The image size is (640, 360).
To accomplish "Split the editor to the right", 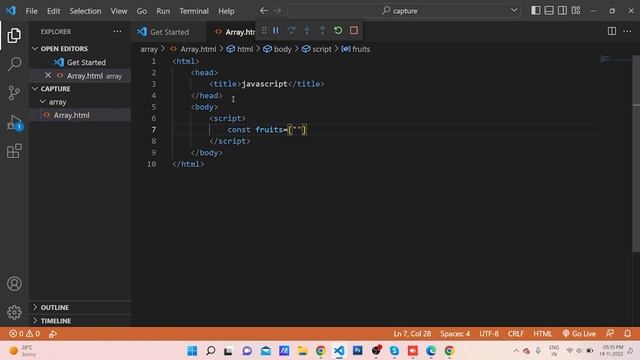I will [612, 31].
